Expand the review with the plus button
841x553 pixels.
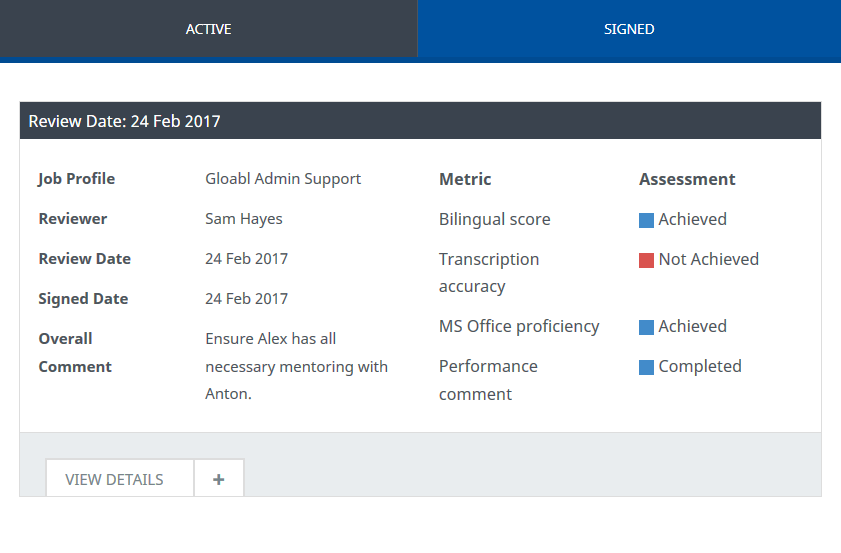point(219,479)
